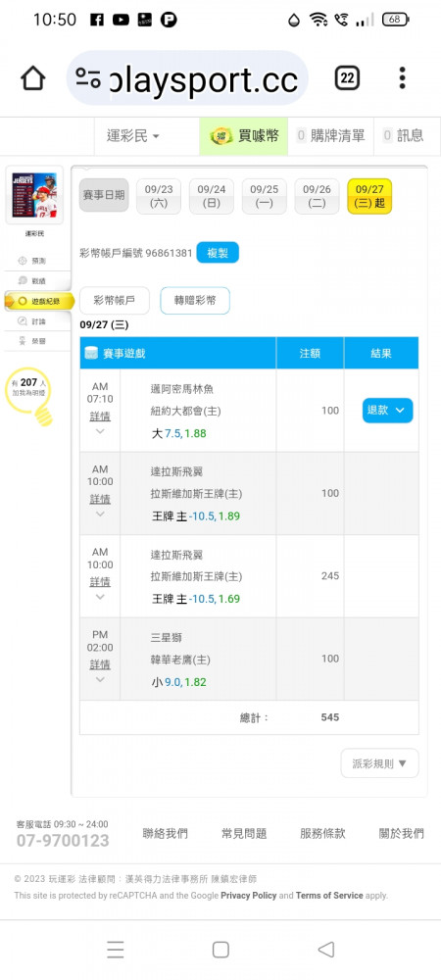Select the 09/23 (六) date tab

click(x=159, y=196)
